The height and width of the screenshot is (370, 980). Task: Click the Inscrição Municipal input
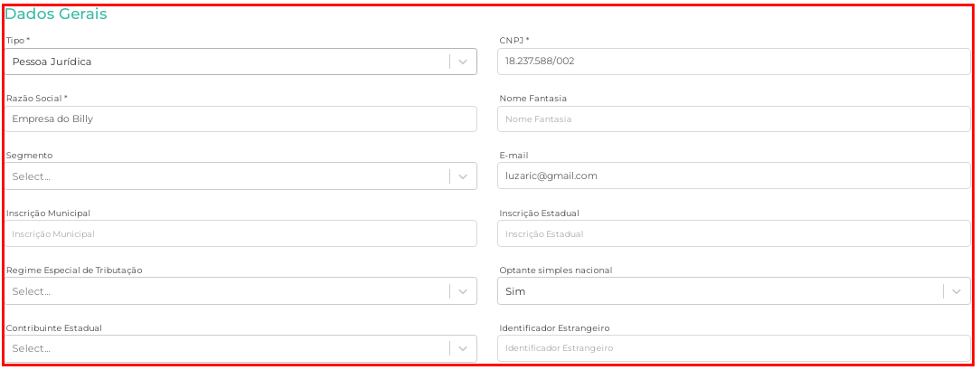241,233
